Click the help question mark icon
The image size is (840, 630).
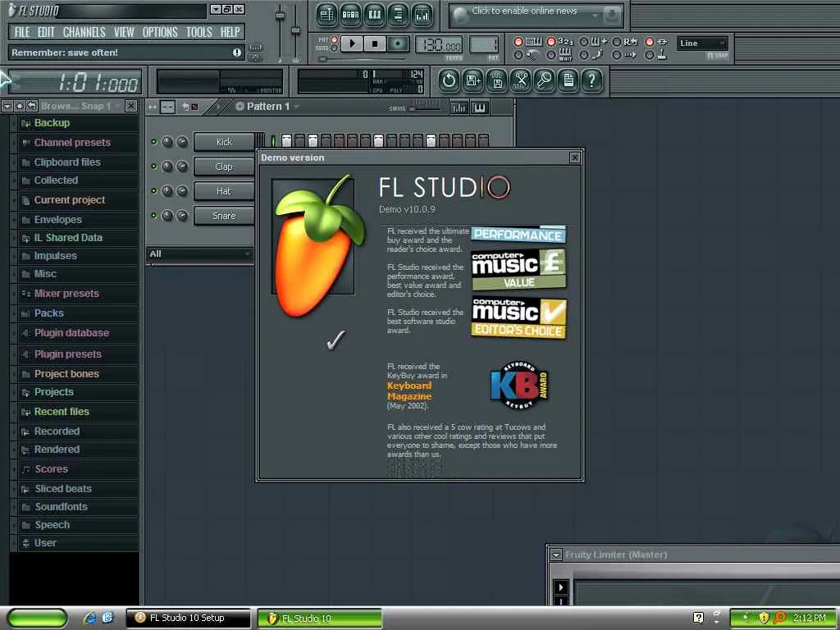[592, 81]
